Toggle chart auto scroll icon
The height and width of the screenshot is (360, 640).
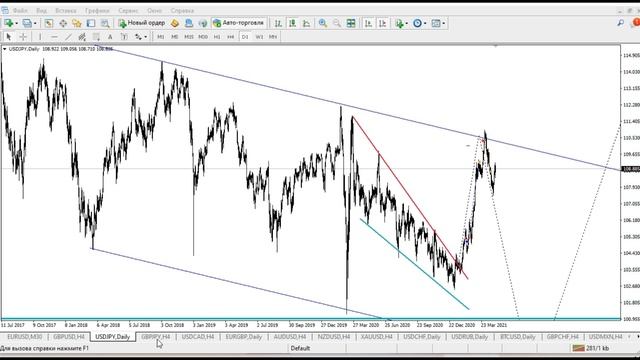click(x=368, y=23)
